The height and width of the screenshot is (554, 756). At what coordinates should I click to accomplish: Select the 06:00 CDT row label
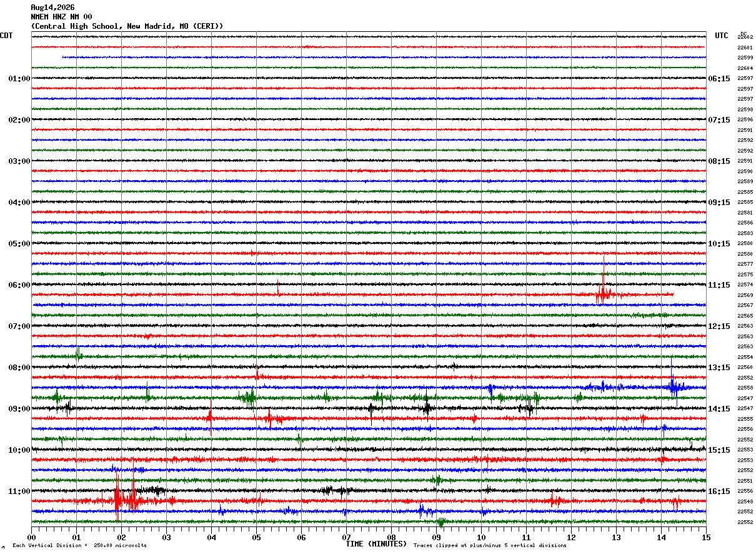pos(19,285)
